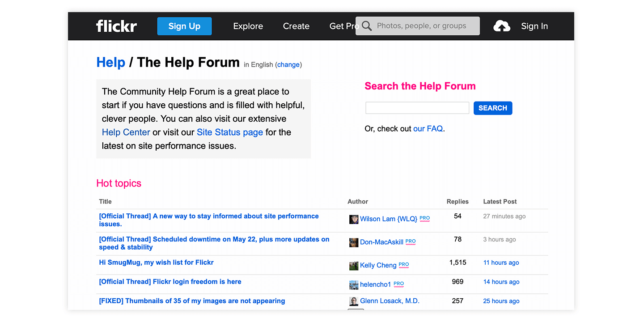Open thread Scheduled downtime on May 22
The image size is (644, 322).
coord(214,243)
